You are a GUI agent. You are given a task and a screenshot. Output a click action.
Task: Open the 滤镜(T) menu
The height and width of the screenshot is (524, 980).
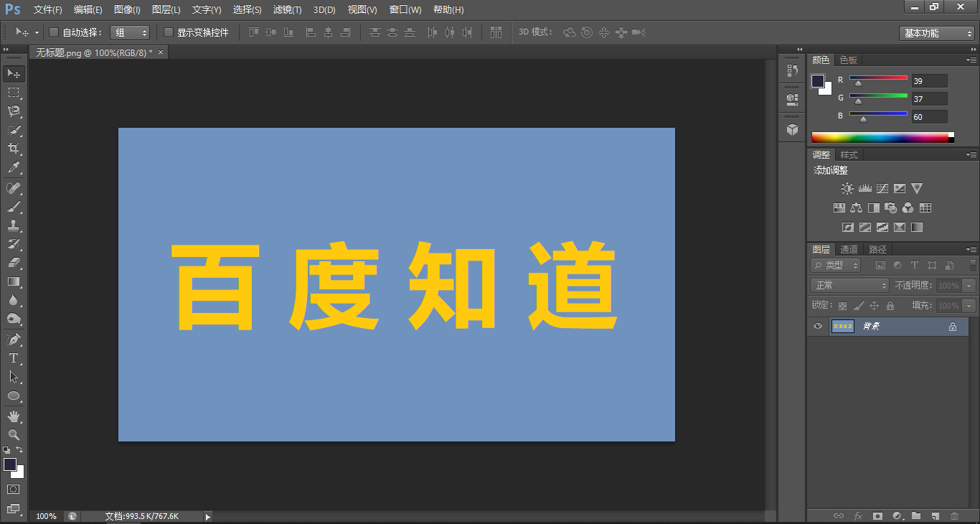click(x=288, y=10)
